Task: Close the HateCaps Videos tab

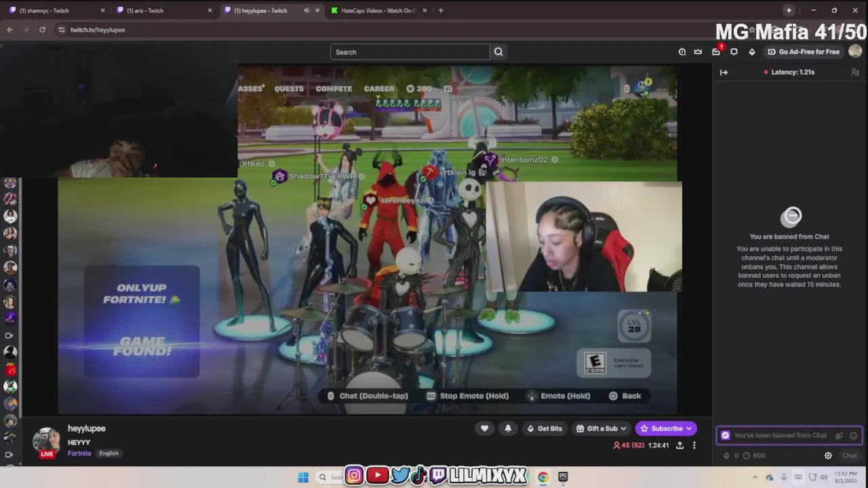Action: tap(425, 10)
